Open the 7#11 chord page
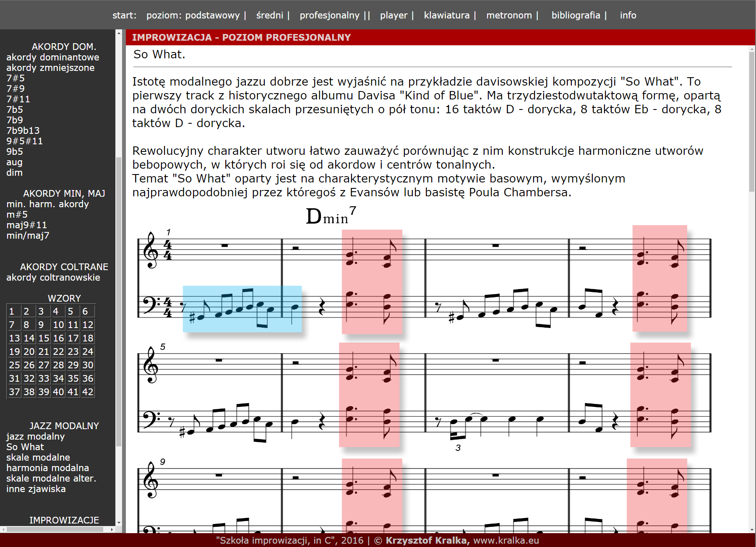 [18, 99]
